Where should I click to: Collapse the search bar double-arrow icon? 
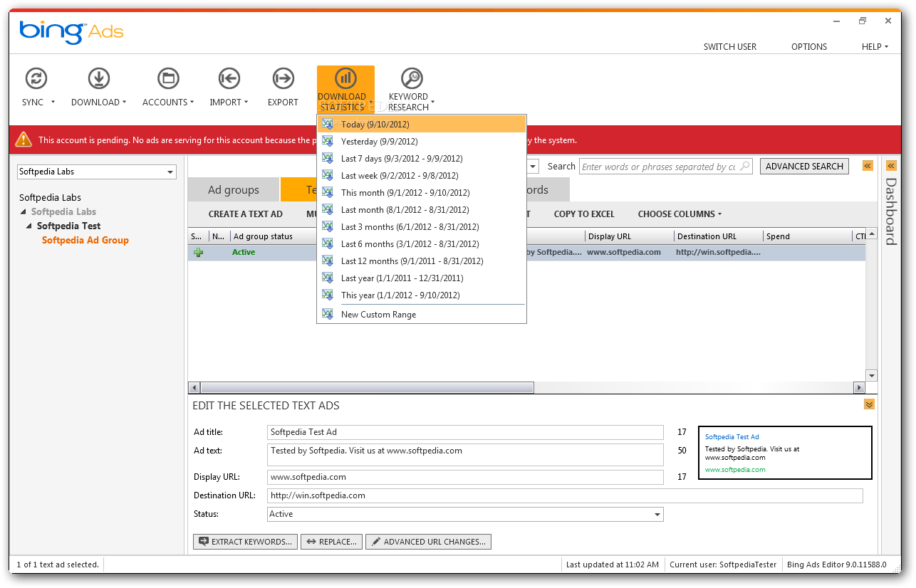[867, 166]
